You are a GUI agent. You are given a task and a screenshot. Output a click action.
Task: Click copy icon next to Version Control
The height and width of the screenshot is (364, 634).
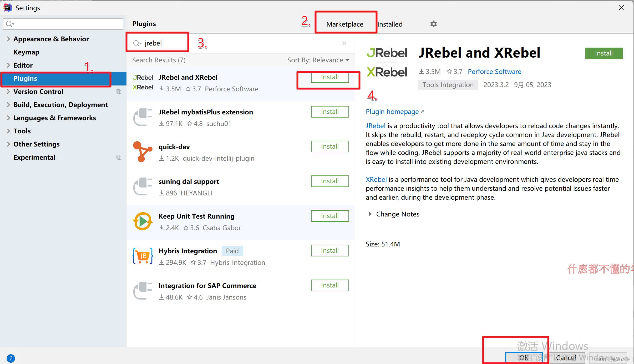119,92
